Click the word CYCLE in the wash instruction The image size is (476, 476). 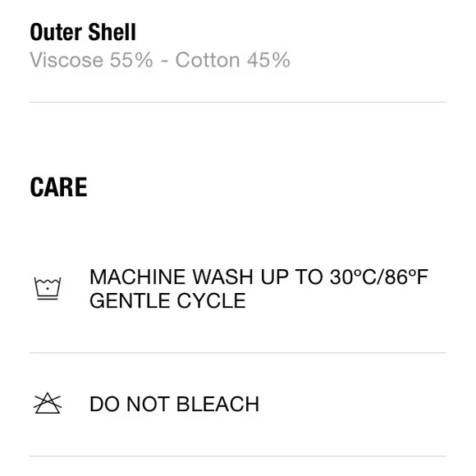point(211,300)
